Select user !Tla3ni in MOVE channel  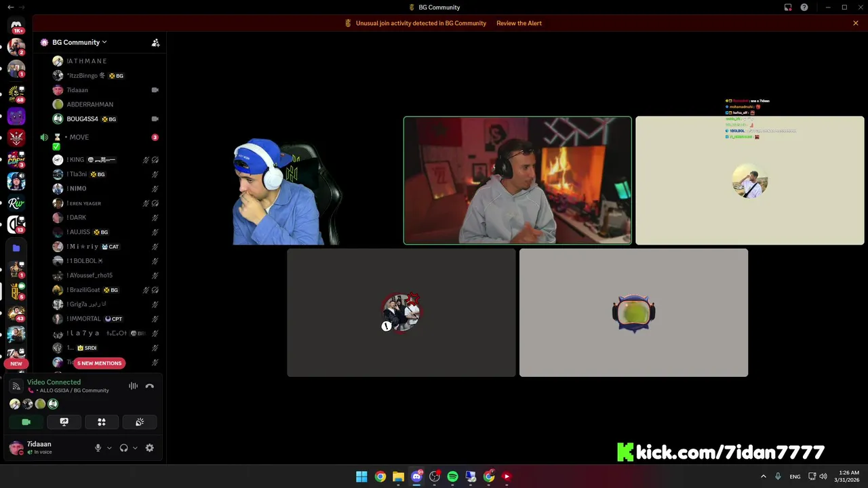coord(107,174)
